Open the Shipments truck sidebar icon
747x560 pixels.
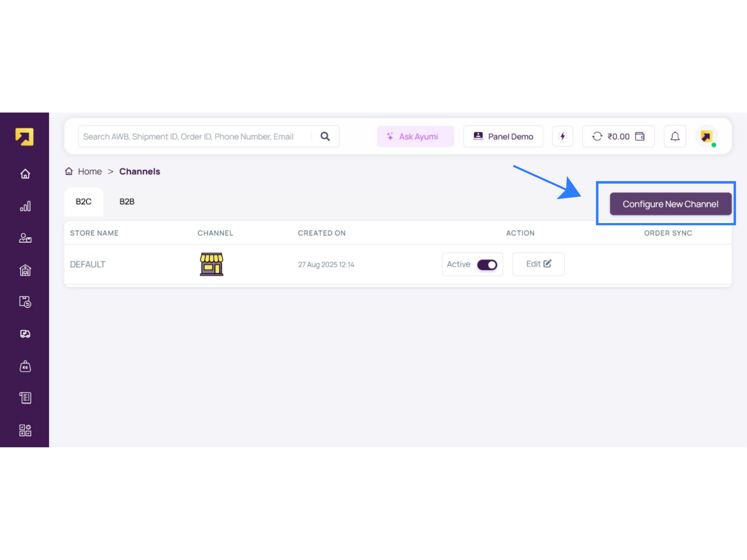click(x=24, y=334)
